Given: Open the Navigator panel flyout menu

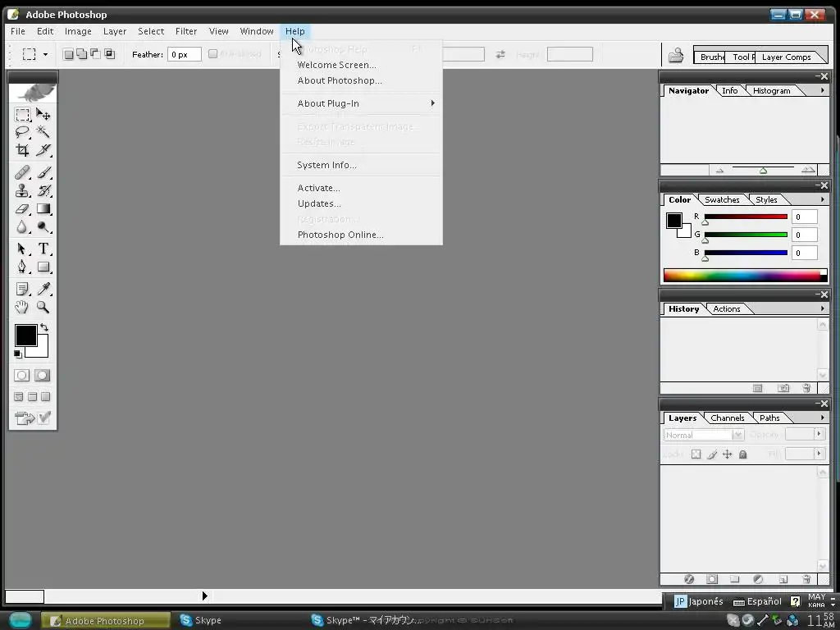Looking at the screenshot, I should [822, 90].
